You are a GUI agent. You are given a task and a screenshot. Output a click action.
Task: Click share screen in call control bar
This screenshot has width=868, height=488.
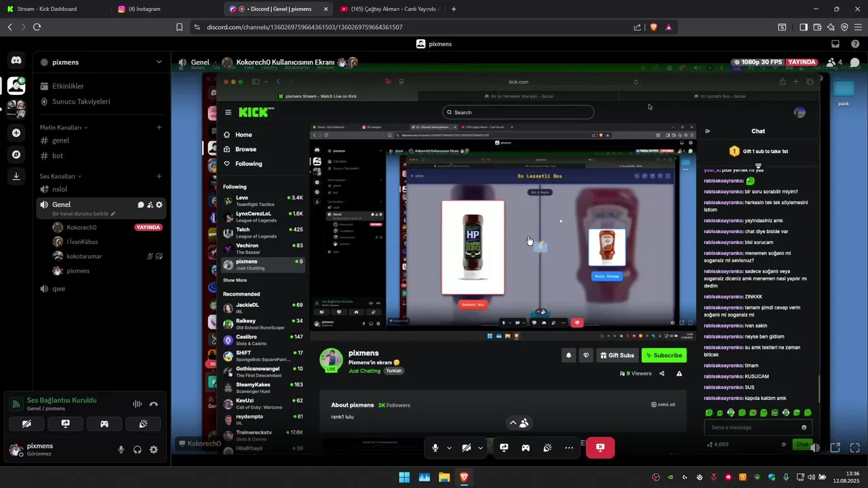point(504,448)
